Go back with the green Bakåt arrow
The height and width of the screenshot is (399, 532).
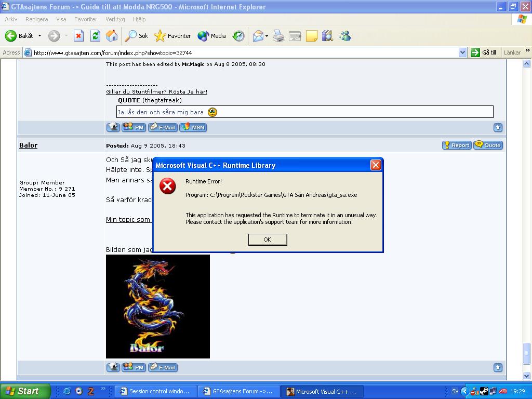19,36
